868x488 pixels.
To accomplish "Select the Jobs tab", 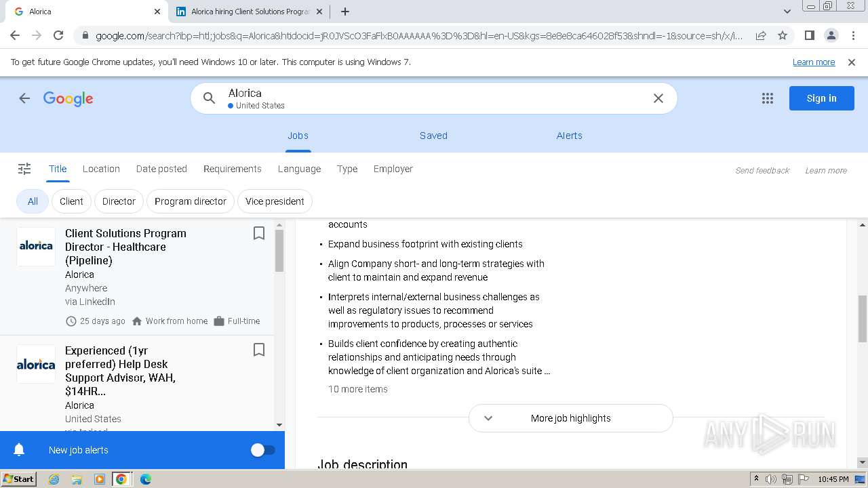I will tap(298, 136).
